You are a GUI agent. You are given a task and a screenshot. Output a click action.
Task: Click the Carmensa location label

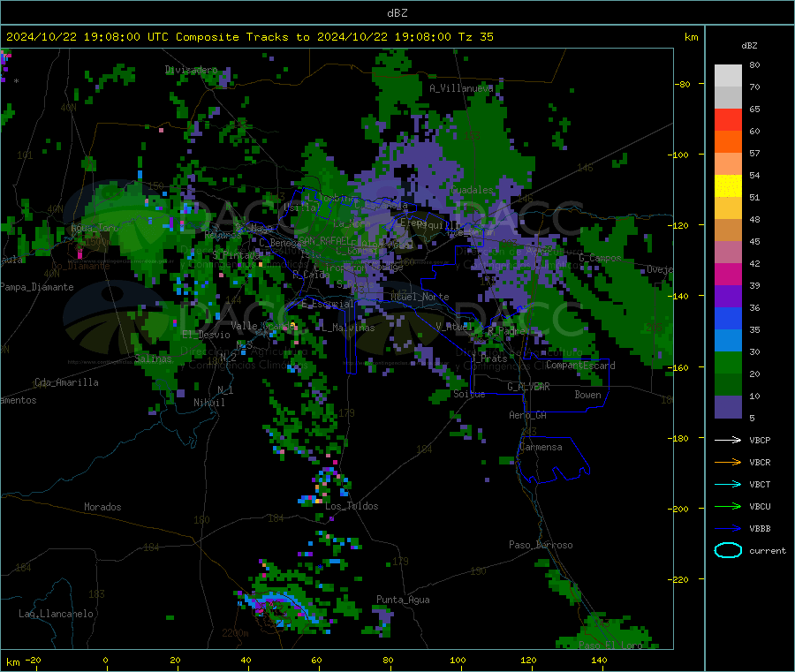click(x=541, y=447)
